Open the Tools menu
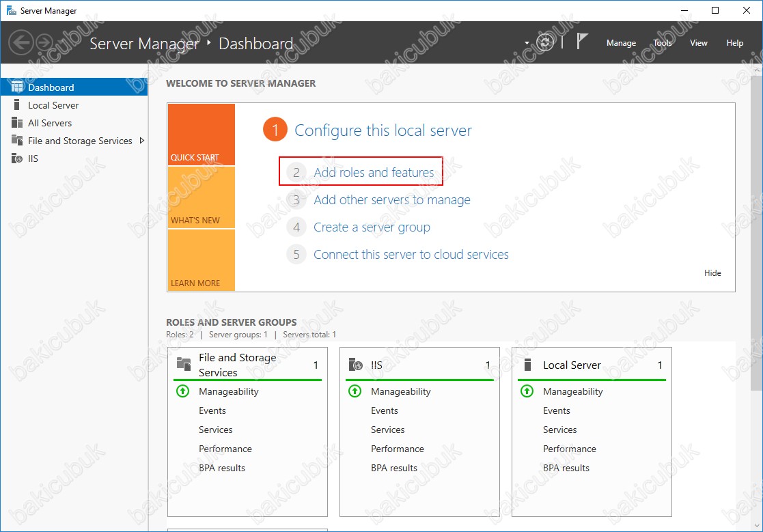The image size is (763, 532). point(663,43)
